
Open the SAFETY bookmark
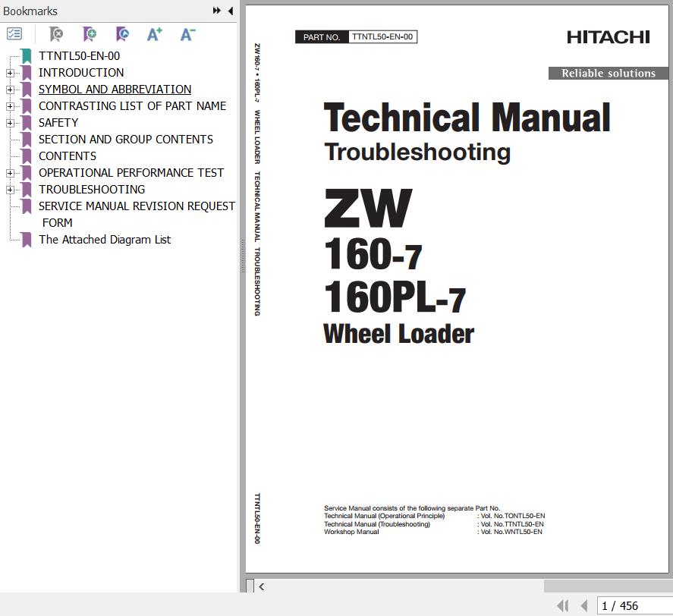[58, 123]
